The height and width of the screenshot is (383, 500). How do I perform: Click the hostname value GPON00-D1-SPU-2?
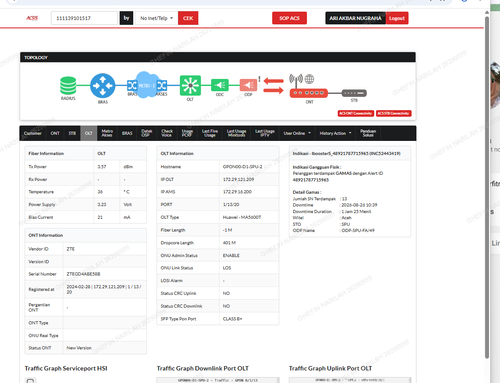243,167
